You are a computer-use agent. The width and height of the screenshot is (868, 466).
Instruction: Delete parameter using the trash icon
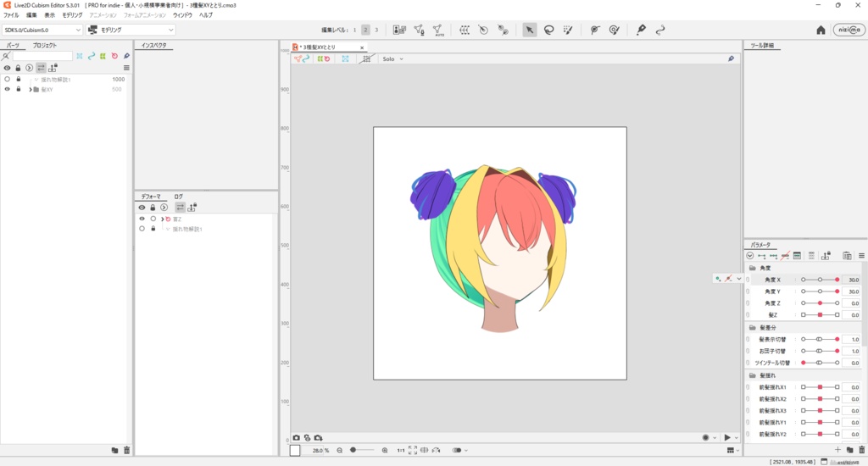click(861, 450)
